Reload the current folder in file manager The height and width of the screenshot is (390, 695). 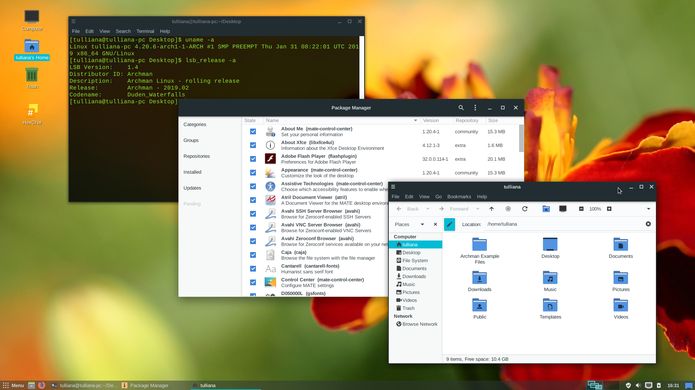pos(525,209)
